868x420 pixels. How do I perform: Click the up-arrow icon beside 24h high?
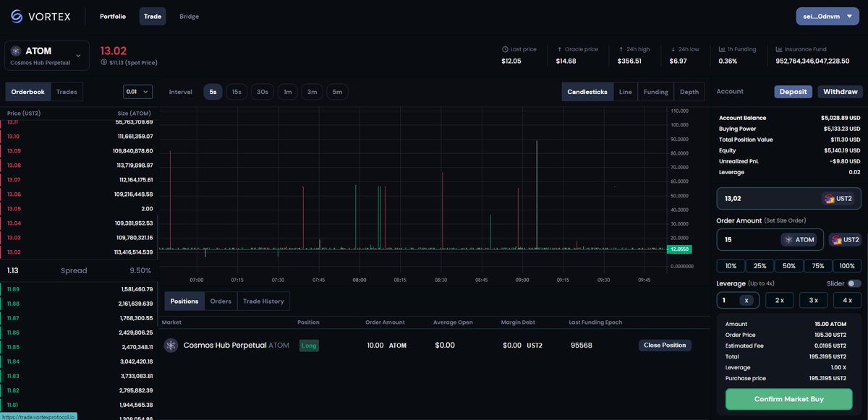click(620, 49)
